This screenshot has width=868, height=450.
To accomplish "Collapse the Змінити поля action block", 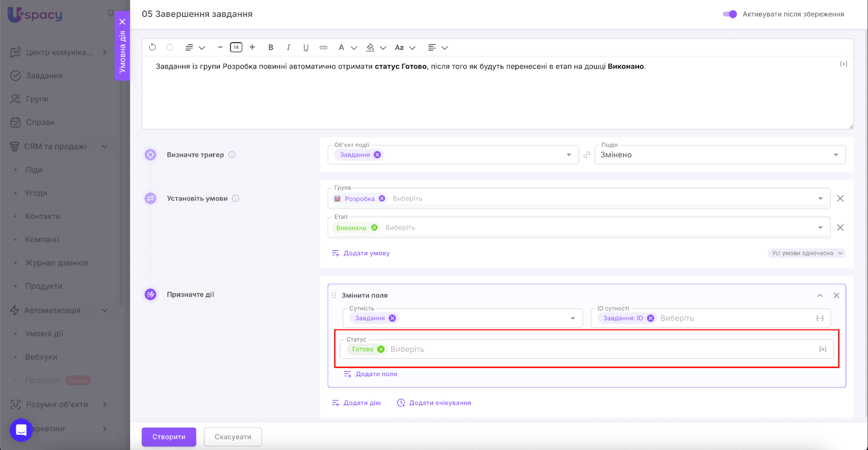I will tap(820, 295).
